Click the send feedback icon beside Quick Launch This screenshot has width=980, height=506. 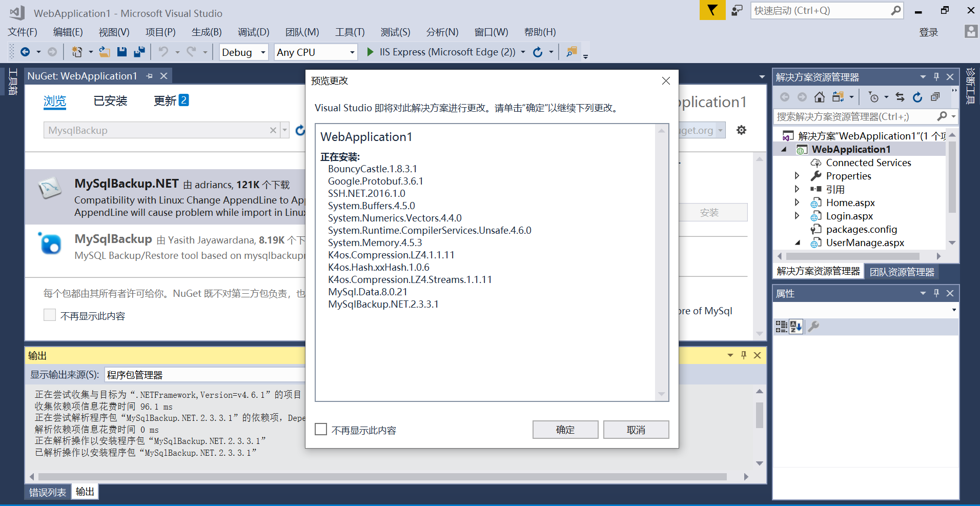[x=737, y=10]
